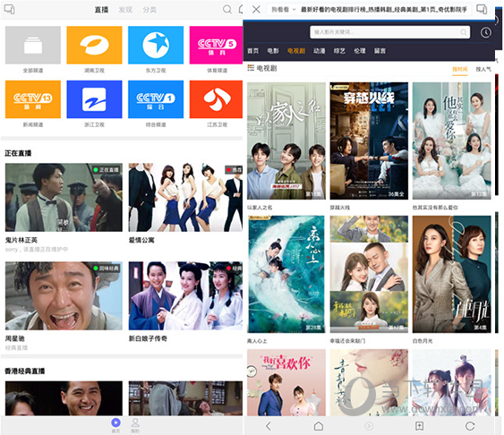Open the 幸福还会来敲门 poster

[x=369, y=275]
